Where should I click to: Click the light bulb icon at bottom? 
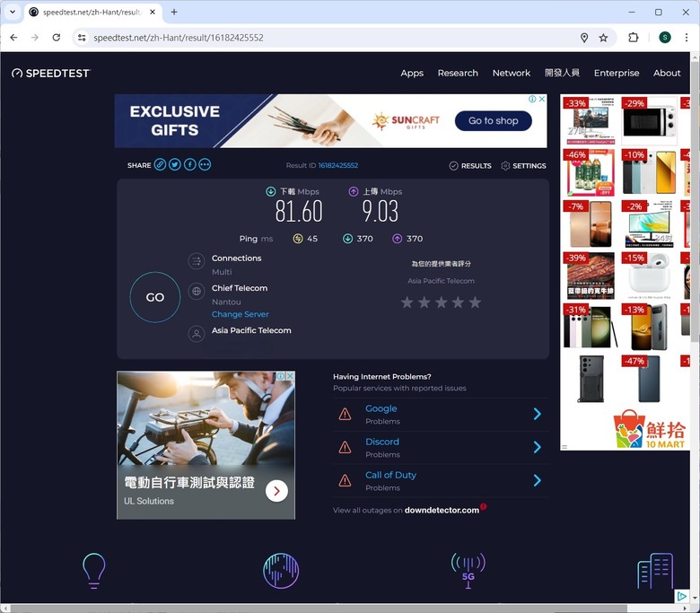pyautogui.click(x=93, y=571)
